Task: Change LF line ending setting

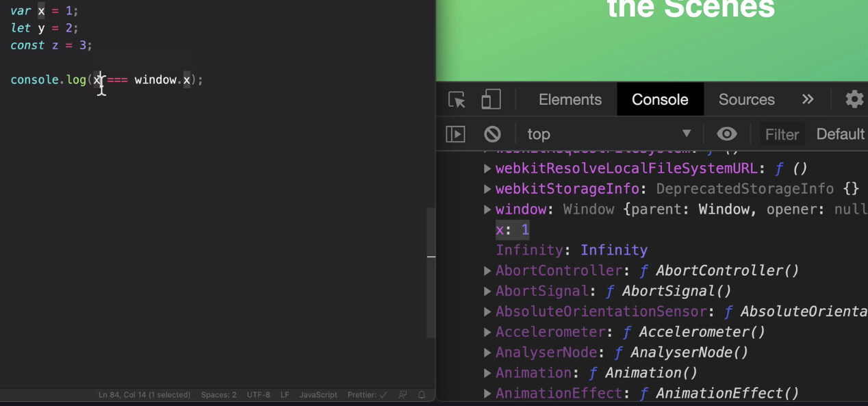Action: point(285,395)
